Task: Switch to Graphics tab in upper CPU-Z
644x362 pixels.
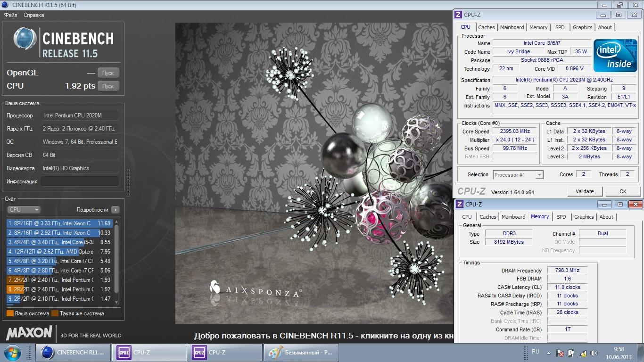Action: coord(583,27)
